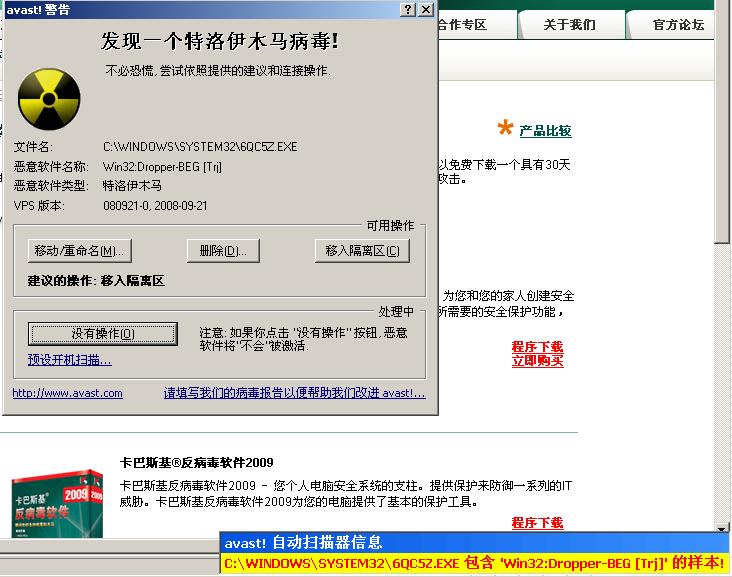Click the 发现一个特洛伊木马病毒! heading
The image size is (732, 577).
pos(220,41)
